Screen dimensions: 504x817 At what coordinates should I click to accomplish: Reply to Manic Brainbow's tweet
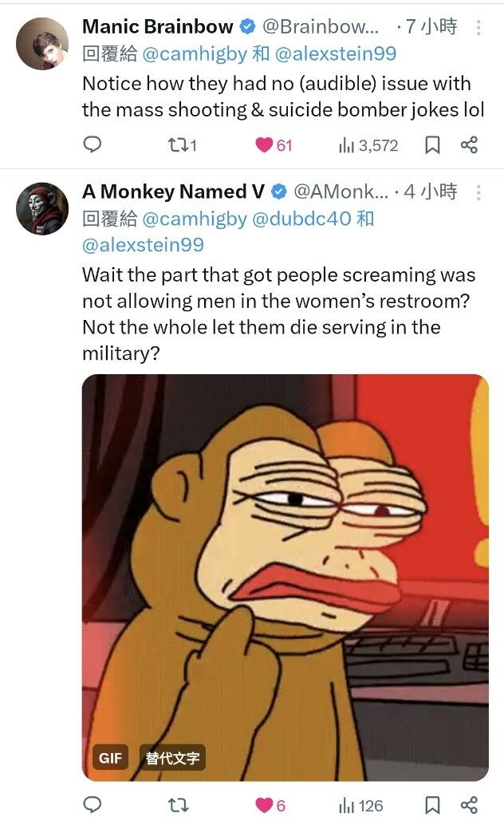coord(93,144)
